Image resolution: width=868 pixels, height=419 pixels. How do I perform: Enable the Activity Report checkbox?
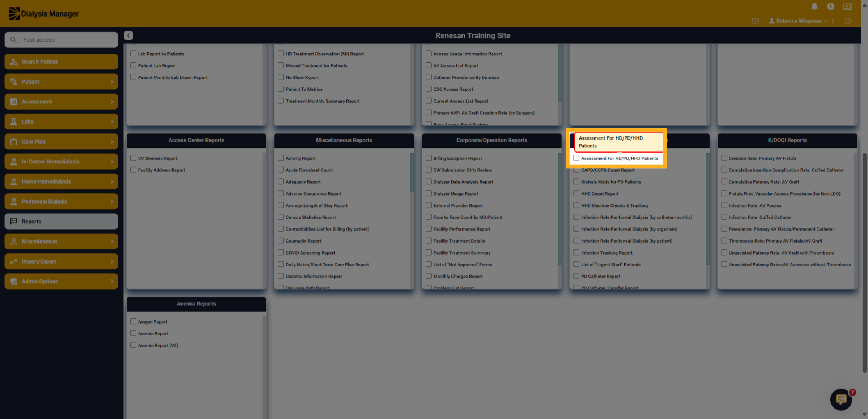click(281, 158)
